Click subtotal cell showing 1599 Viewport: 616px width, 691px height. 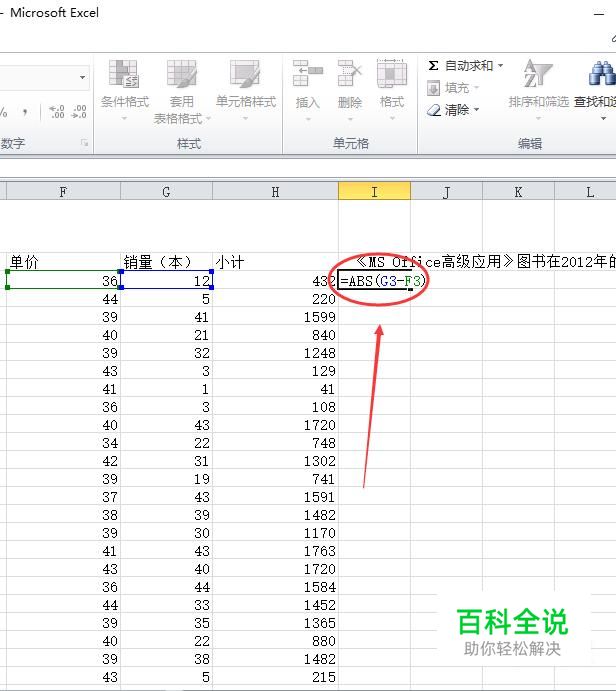pyautogui.click(x=275, y=316)
